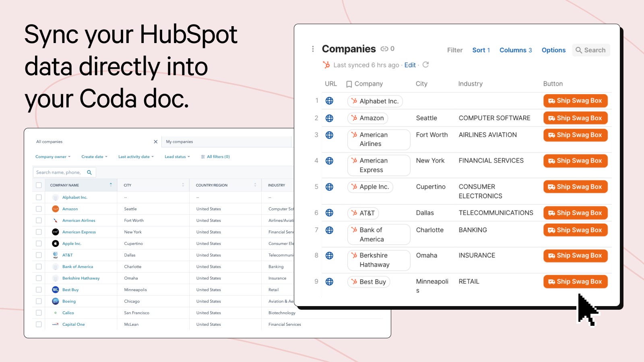Click the Search name, phone input field
This screenshot has width=644, height=362.
coord(64,173)
